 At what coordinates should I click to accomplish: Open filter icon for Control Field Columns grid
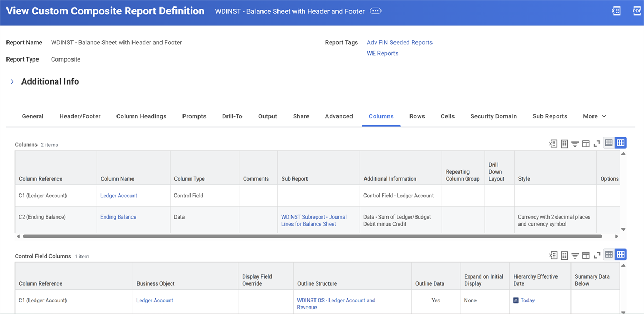click(x=575, y=256)
